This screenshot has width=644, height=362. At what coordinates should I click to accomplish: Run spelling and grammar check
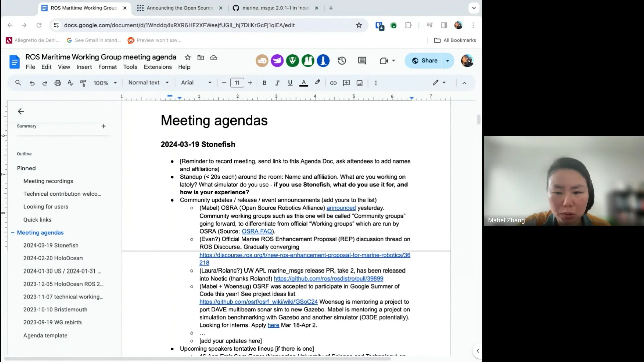point(70,83)
